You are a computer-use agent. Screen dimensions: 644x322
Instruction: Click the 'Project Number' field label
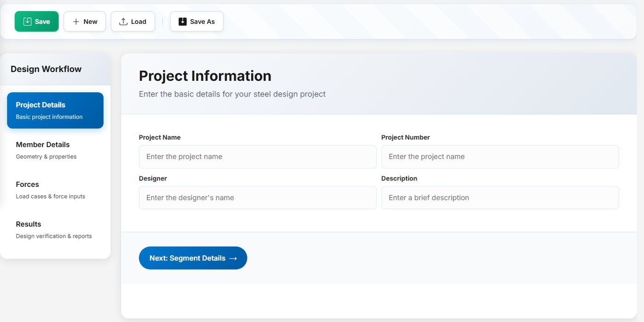point(406,137)
